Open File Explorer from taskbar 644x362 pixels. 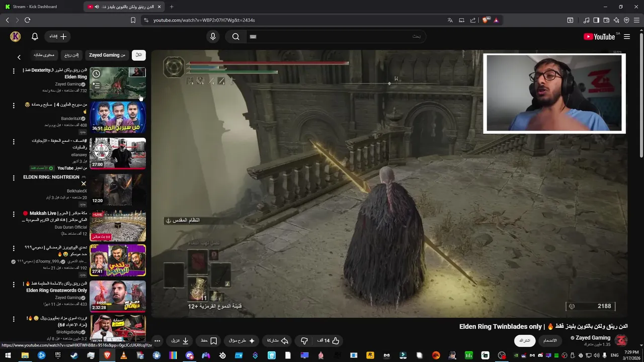(x=25, y=355)
